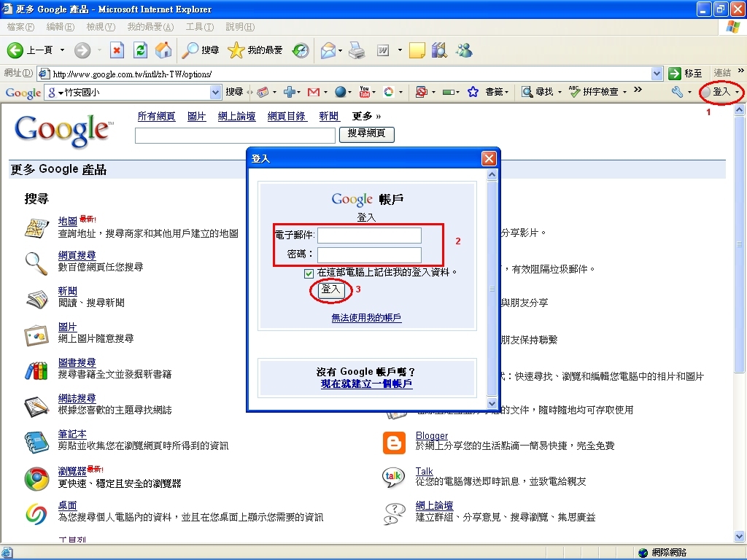
Task: Expand the 登入 dropdown arrow on Google toolbar
Action: (x=737, y=92)
